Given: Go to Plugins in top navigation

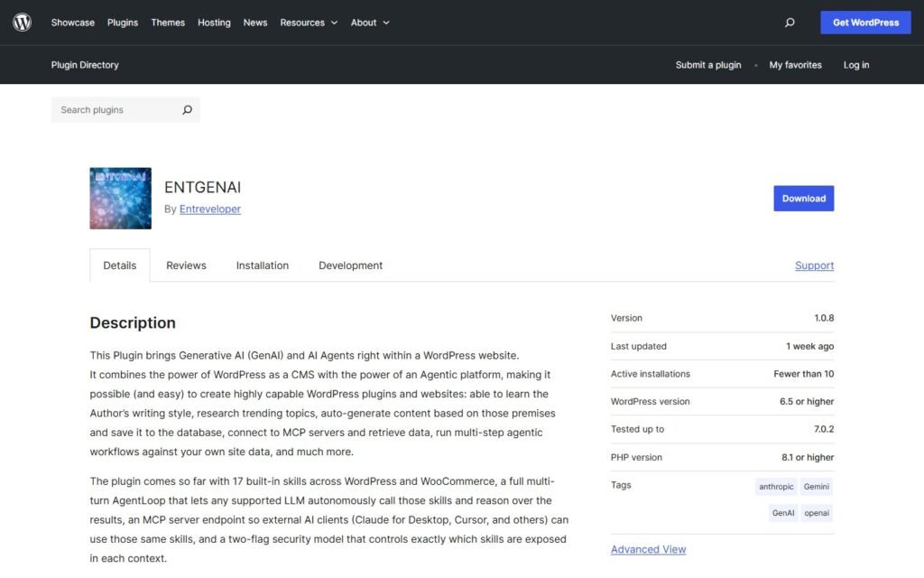Looking at the screenshot, I should [x=123, y=23].
